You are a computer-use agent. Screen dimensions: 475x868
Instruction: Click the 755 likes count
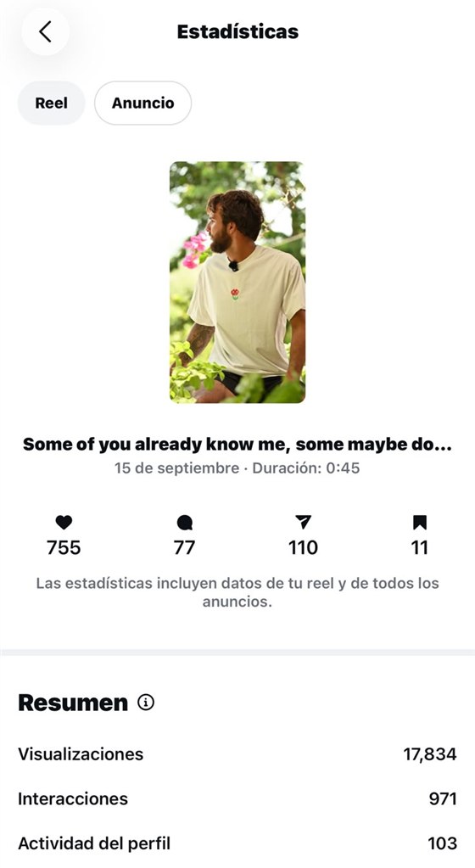[64, 547]
